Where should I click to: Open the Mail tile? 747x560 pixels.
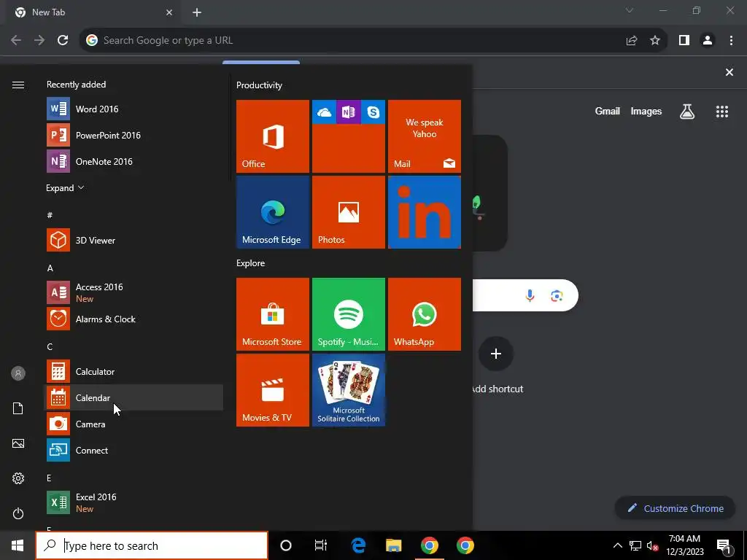[425, 136]
